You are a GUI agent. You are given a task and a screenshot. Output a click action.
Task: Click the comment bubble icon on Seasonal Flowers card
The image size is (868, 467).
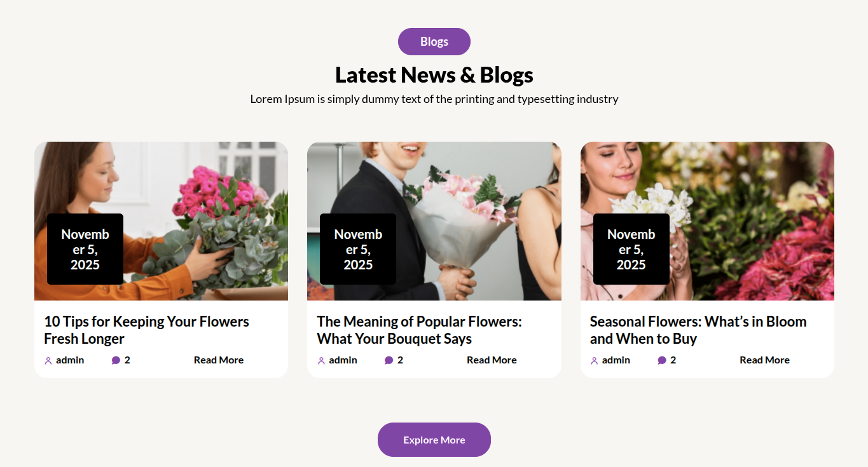coord(662,360)
